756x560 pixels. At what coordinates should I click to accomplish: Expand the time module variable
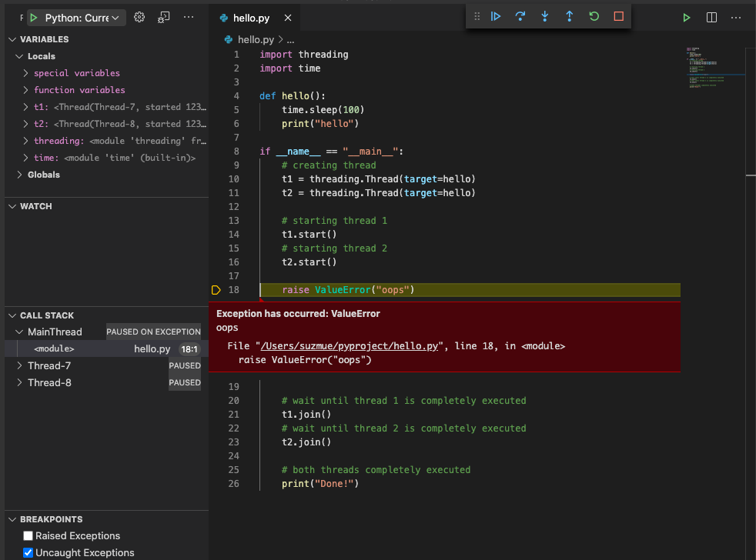point(25,158)
